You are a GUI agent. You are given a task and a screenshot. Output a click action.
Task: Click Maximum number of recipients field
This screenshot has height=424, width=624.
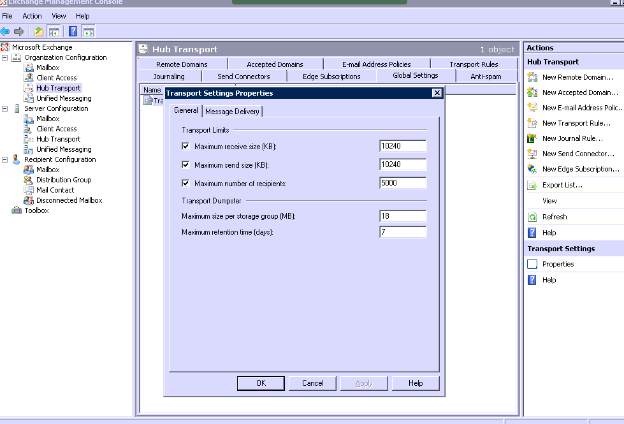click(403, 183)
